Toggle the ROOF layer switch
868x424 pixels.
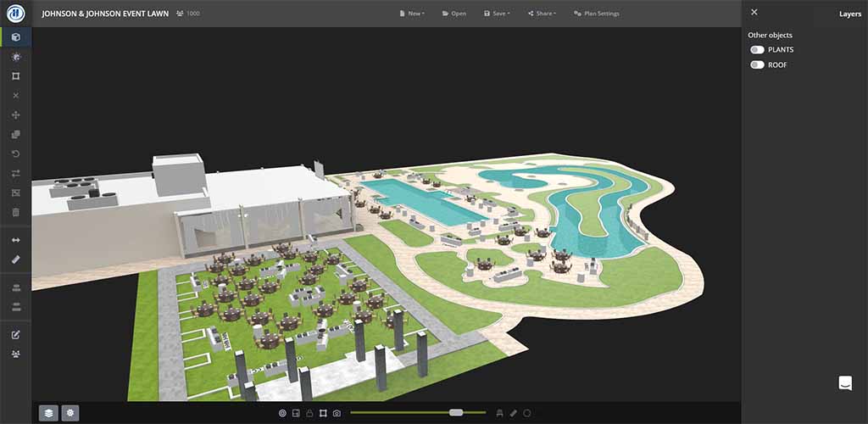[x=757, y=64]
